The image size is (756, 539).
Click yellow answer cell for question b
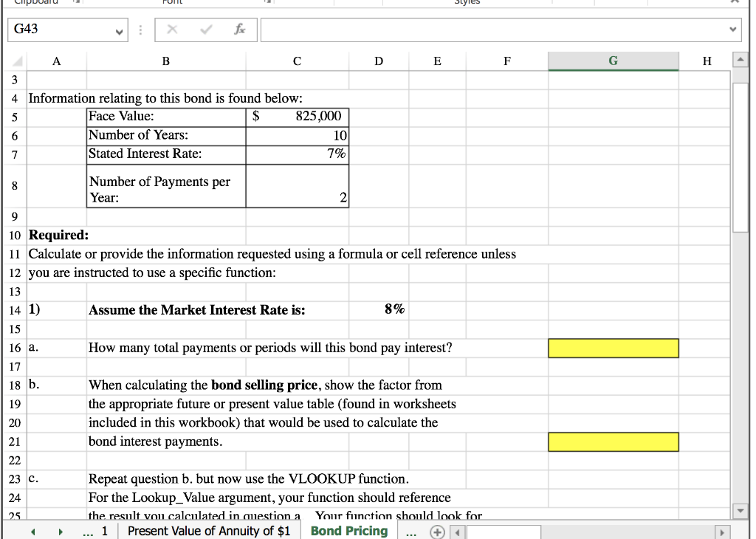pos(614,442)
